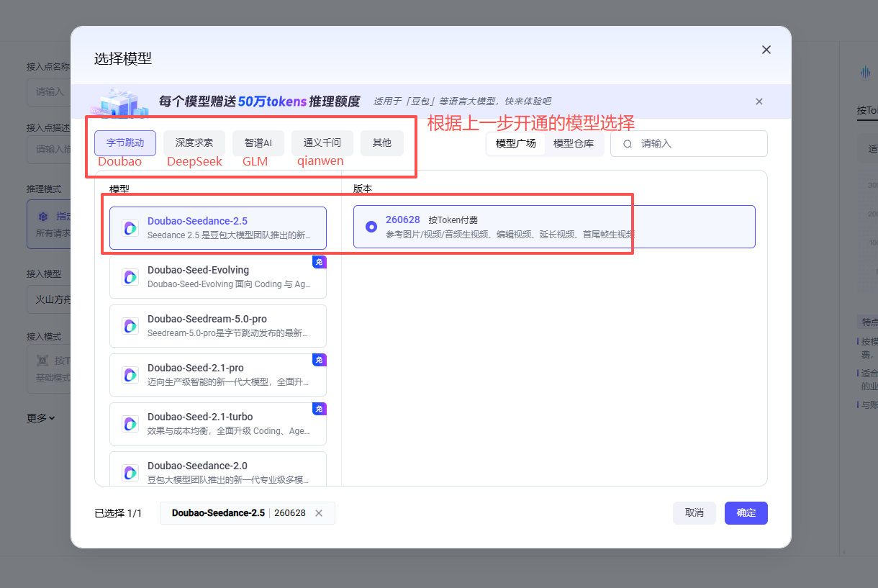This screenshot has height=588, width=878.
Task: Select the 字节跳动 vendor tab
Action: (x=125, y=143)
